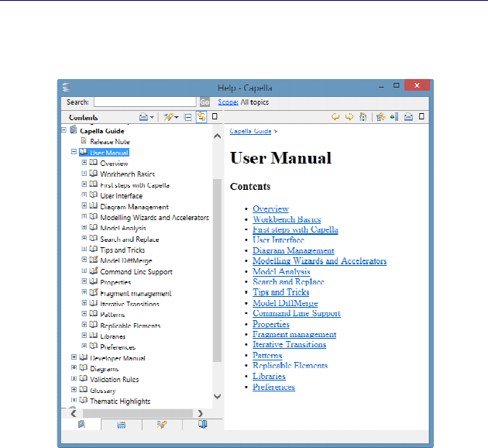Screen dimensions: 488x448
Task: Expand the Diagram Management tree node
Action: (x=84, y=205)
